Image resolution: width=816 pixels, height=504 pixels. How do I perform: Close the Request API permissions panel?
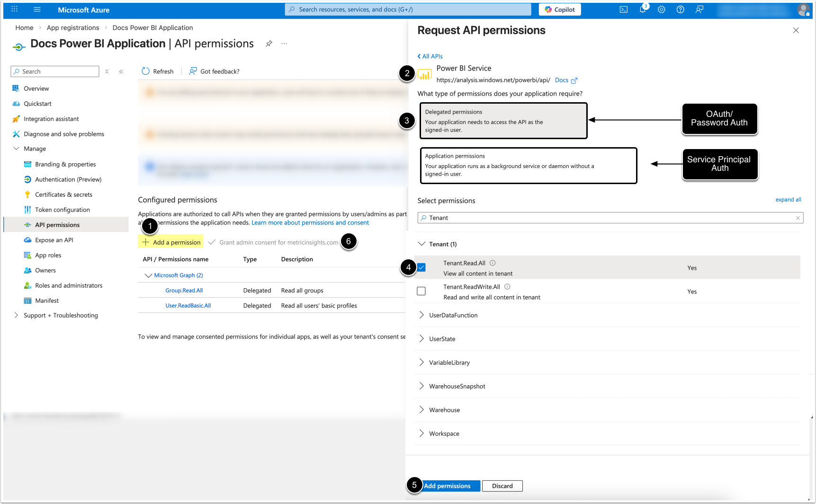(x=796, y=30)
